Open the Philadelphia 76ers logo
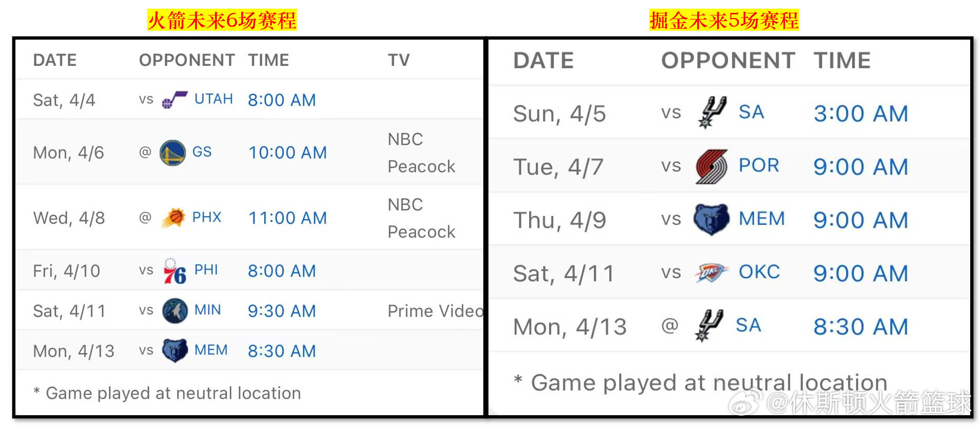This screenshot has width=980, height=426. click(x=174, y=271)
